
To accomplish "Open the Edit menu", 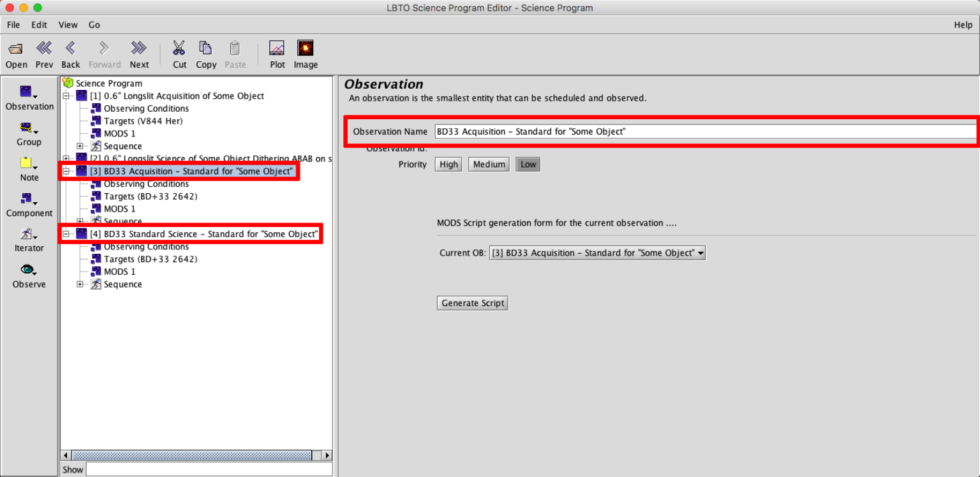I will coord(39,25).
